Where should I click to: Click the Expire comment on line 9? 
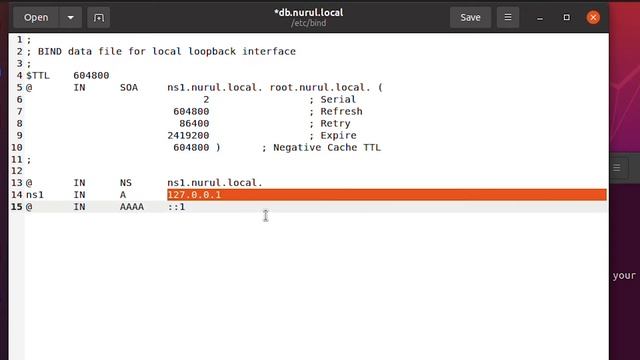333,136
